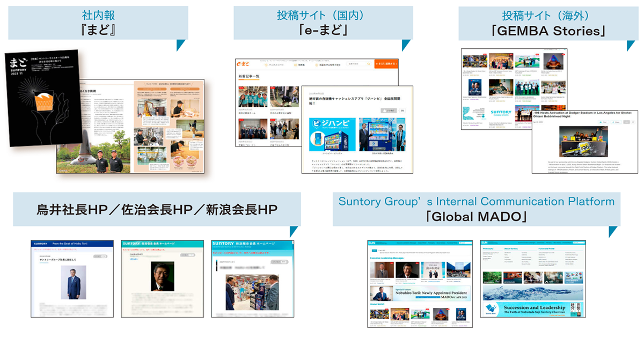Screen dimensions: 644x338
Task: Click the search icon in e-まど search box
Action: tap(368, 64)
